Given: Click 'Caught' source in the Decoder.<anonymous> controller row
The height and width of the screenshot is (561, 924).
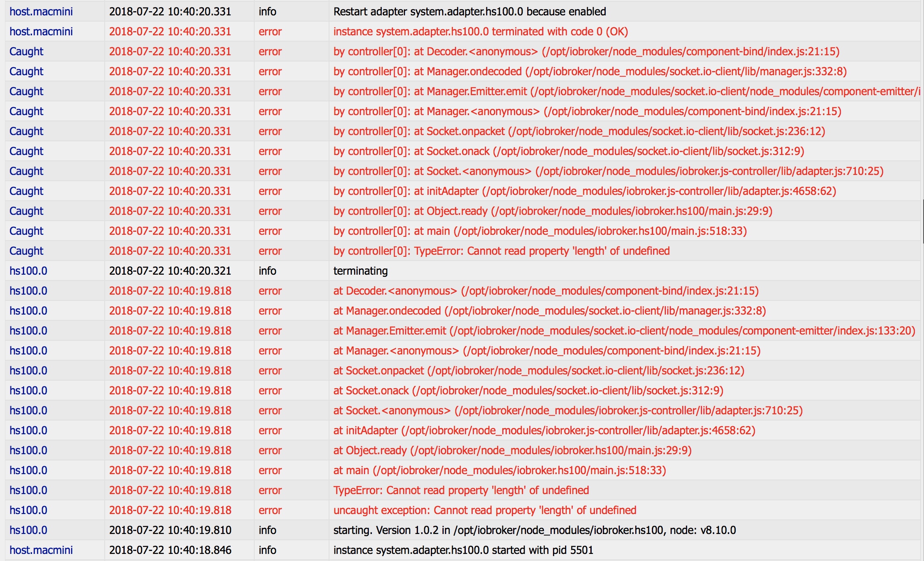Looking at the screenshot, I should (x=26, y=52).
